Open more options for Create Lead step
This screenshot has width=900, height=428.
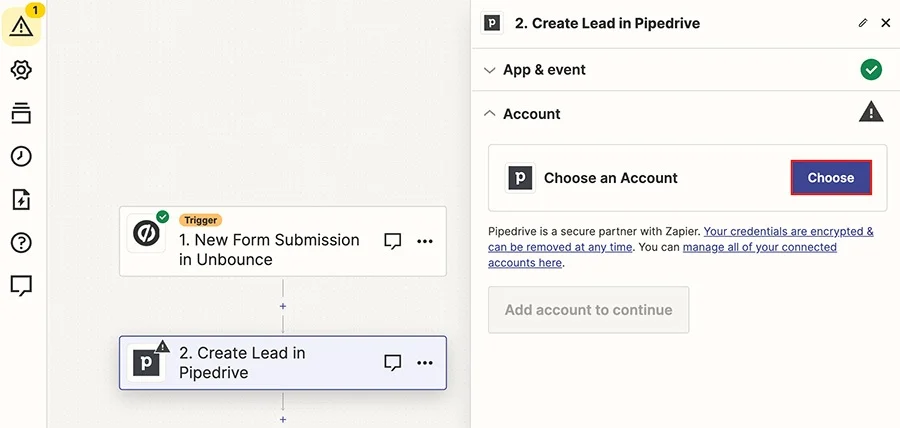[425, 363]
